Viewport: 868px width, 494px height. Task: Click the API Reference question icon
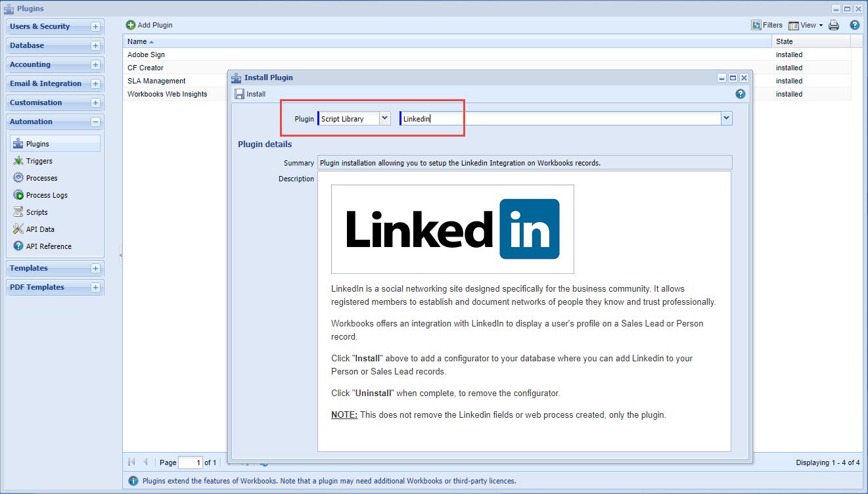pos(18,246)
